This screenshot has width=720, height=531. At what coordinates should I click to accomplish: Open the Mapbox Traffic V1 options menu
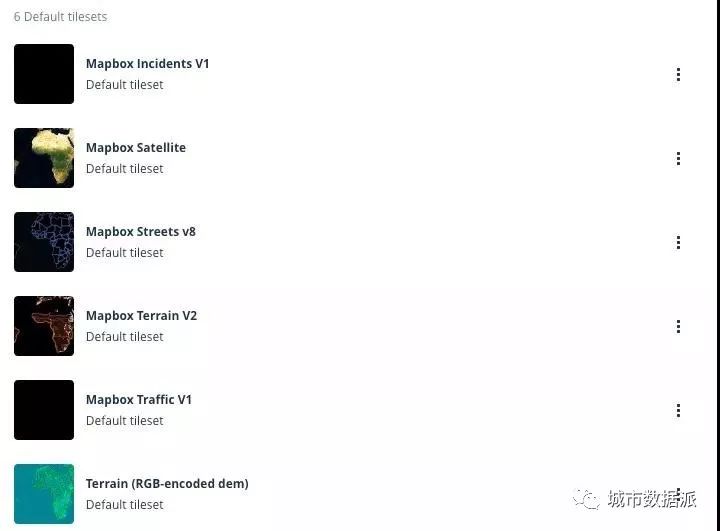click(678, 410)
